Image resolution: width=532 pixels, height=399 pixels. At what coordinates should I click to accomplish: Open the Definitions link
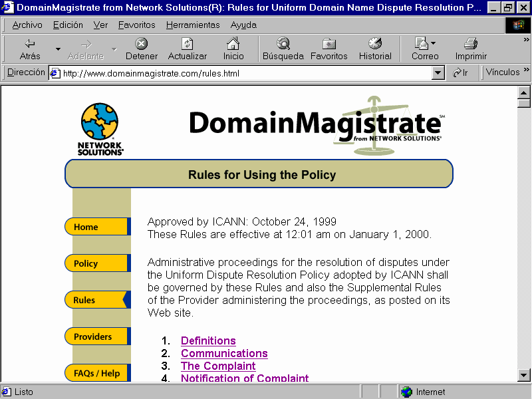(208, 341)
